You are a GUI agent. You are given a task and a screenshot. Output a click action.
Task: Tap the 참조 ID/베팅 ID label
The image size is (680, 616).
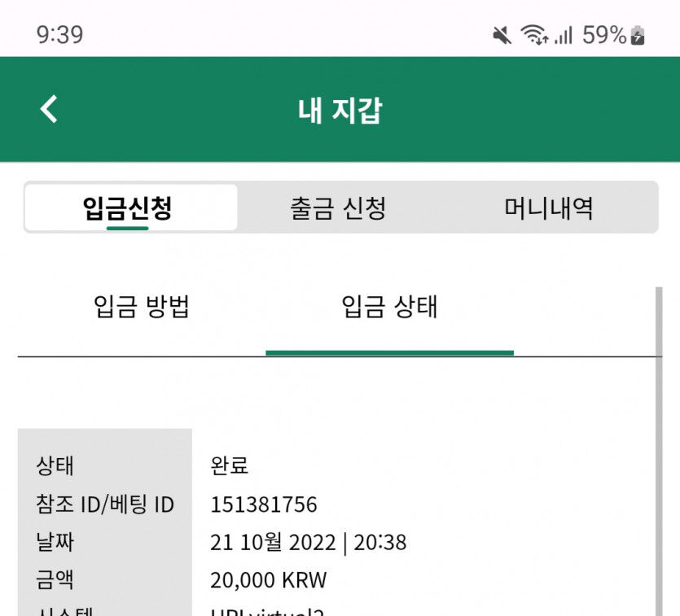tap(105, 505)
